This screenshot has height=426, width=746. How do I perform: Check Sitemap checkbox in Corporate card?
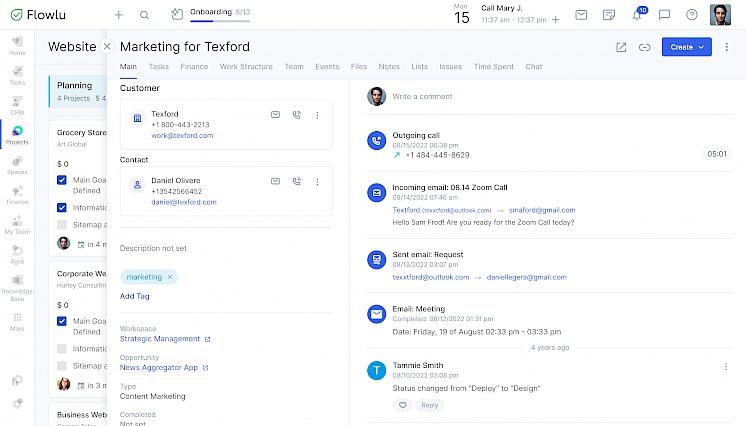[x=62, y=366]
